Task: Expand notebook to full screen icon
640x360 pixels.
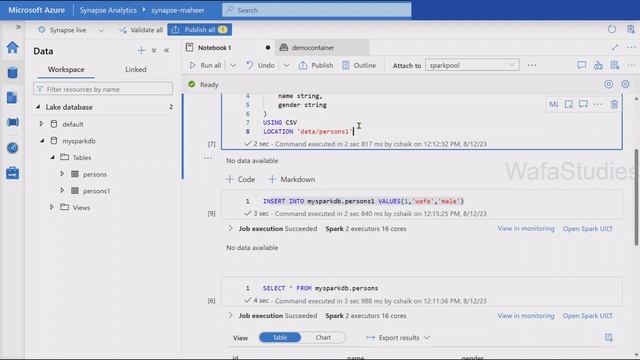Action: (615, 47)
